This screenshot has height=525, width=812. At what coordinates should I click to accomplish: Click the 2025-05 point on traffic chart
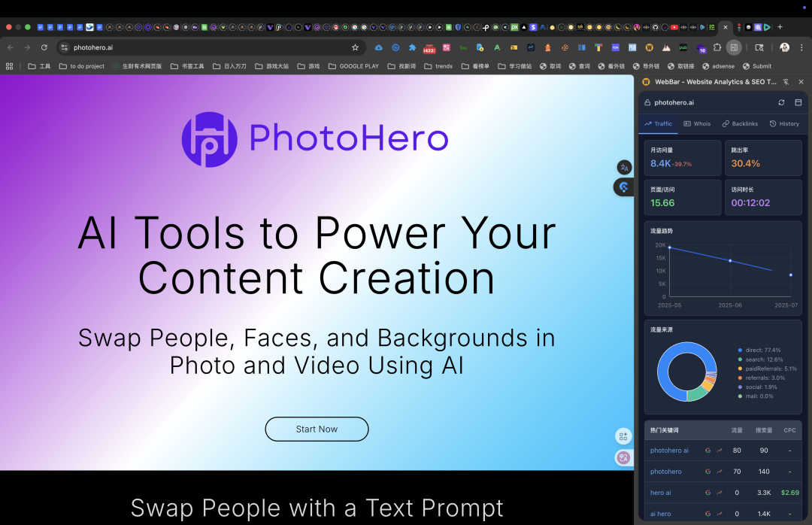(x=670, y=247)
